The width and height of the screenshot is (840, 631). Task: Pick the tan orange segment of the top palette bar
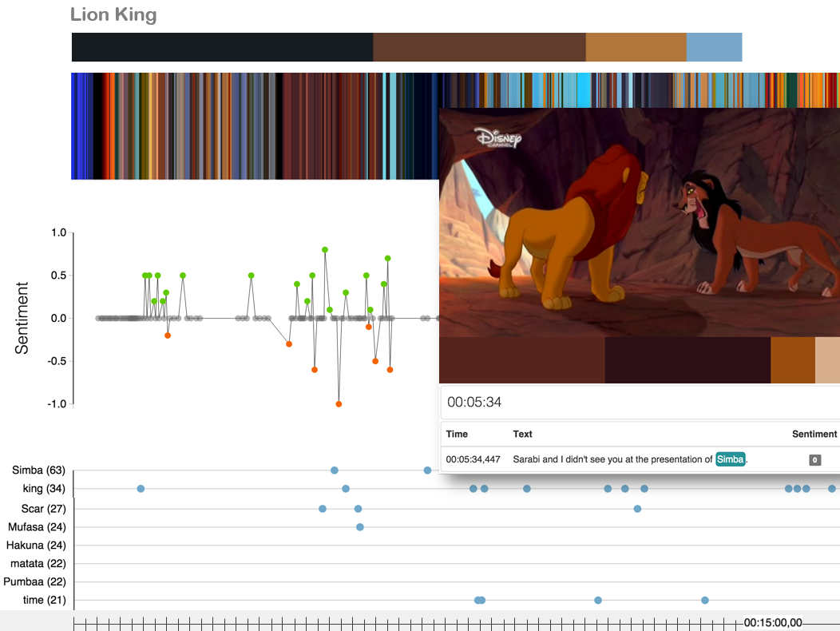pyautogui.click(x=636, y=47)
